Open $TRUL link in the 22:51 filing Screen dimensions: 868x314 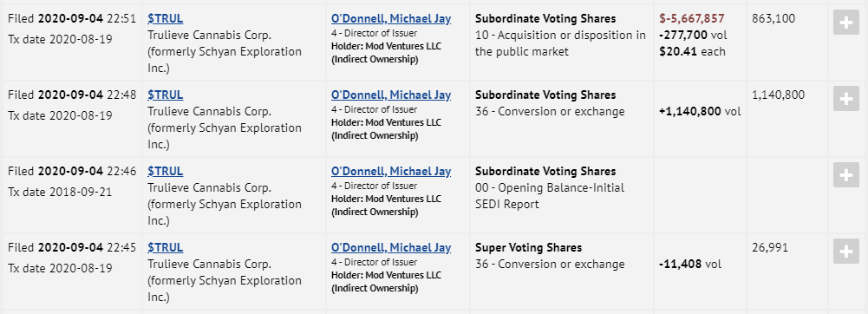(165, 18)
